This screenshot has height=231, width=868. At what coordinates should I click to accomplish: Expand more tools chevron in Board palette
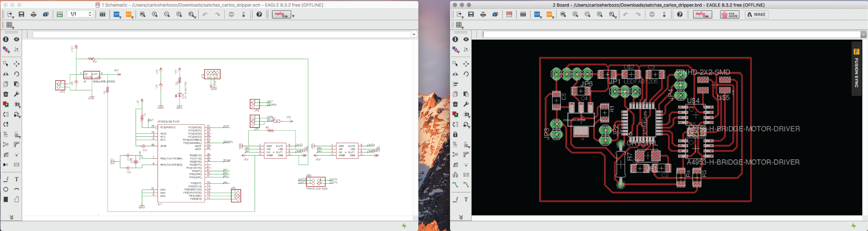(461, 217)
